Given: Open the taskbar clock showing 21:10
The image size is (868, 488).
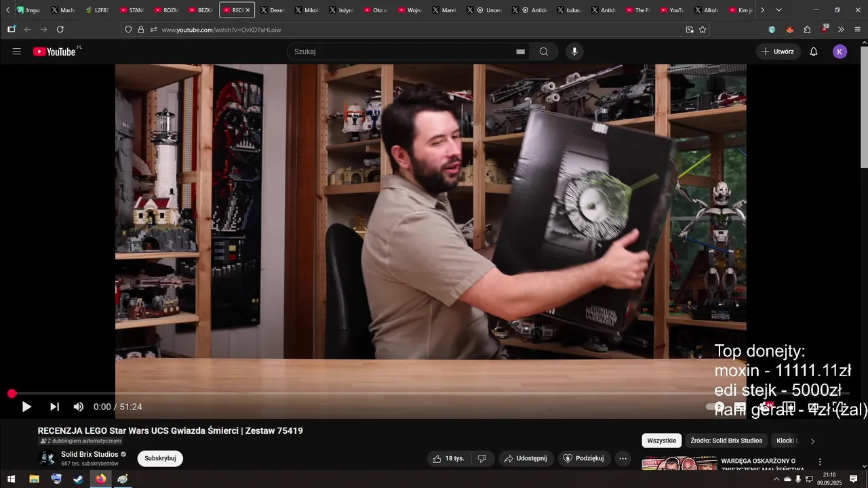Looking at the screenshot, I should 829,479.
